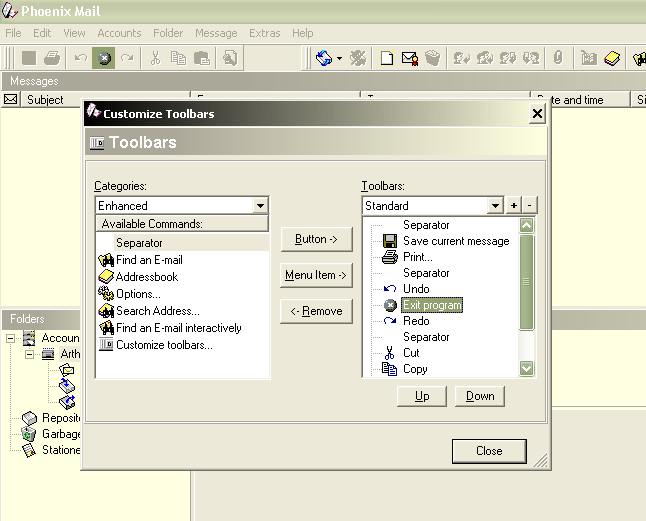646x521 pixels.
Task: Click the Reply toolbar icon
Action: [x=461, y=58]
